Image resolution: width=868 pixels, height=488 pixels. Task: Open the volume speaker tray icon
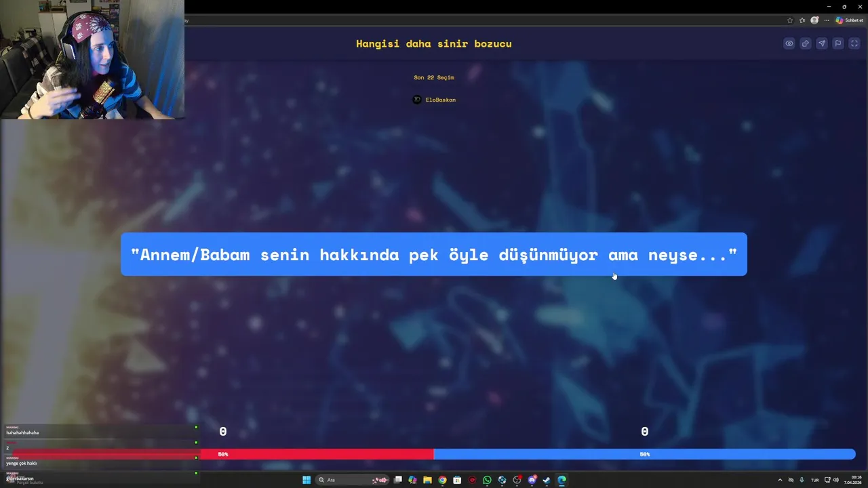[835, 480]
